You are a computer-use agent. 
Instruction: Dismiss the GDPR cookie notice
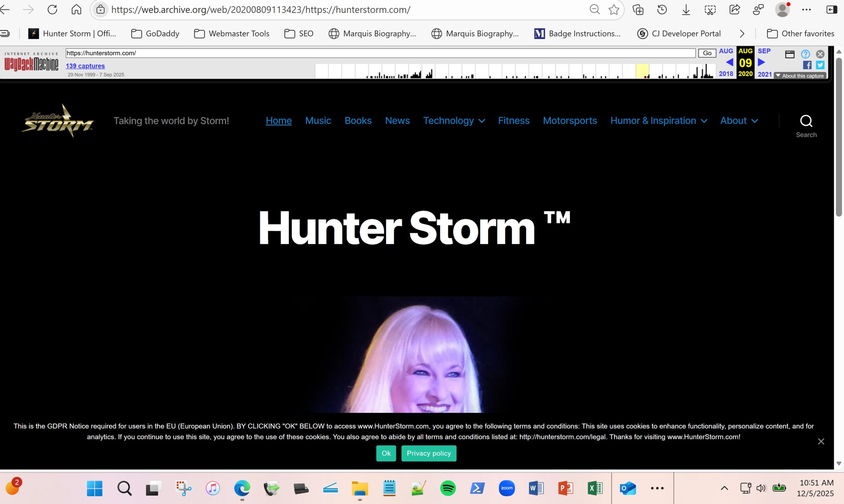[x=821, y=441]
